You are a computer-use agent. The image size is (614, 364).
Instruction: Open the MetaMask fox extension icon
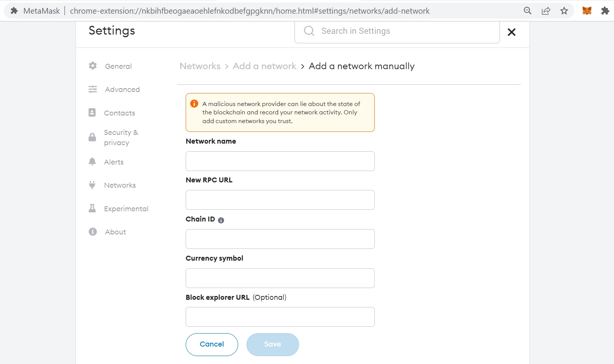tap(587, 11)
